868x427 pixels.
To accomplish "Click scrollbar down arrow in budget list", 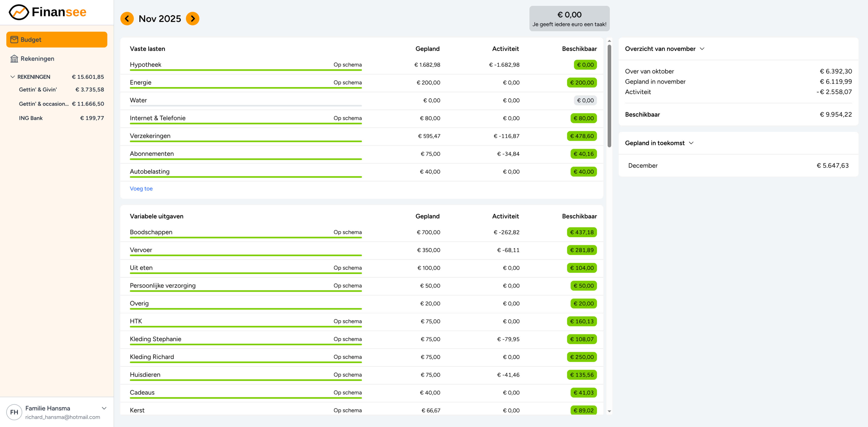I will (609, 411).
